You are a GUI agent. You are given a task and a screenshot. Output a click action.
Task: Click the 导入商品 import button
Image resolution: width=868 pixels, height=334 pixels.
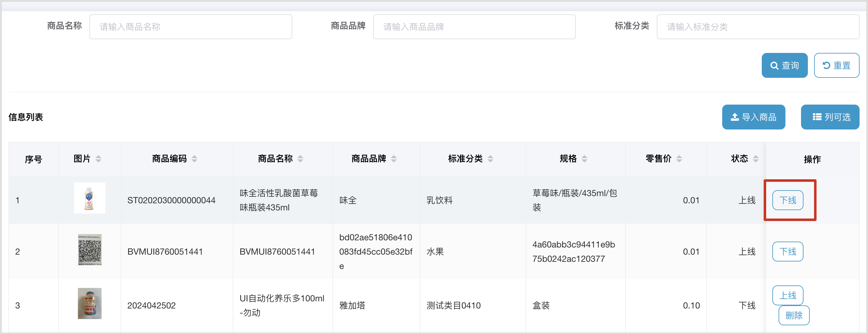(753, 117)
